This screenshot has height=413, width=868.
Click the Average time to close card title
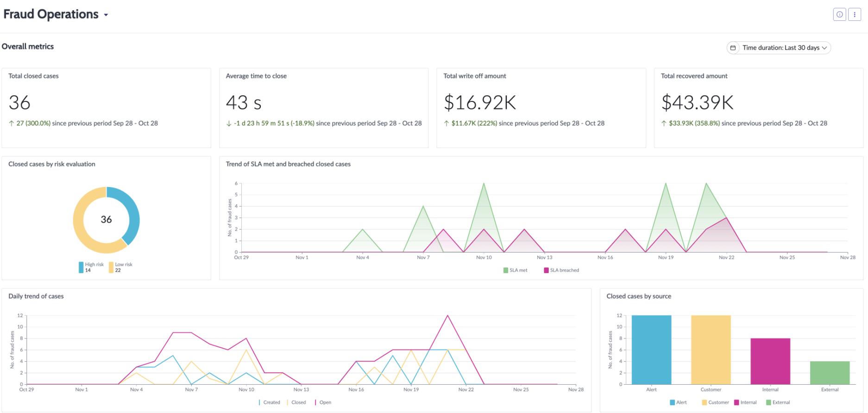(x=256, y=76)
